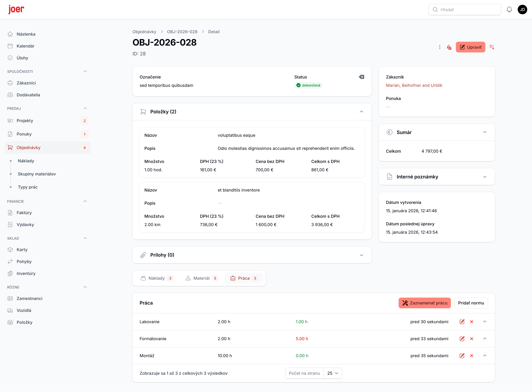Open JD user avatar menu
The image size is (532, 392).
click(x=522, y=10)
